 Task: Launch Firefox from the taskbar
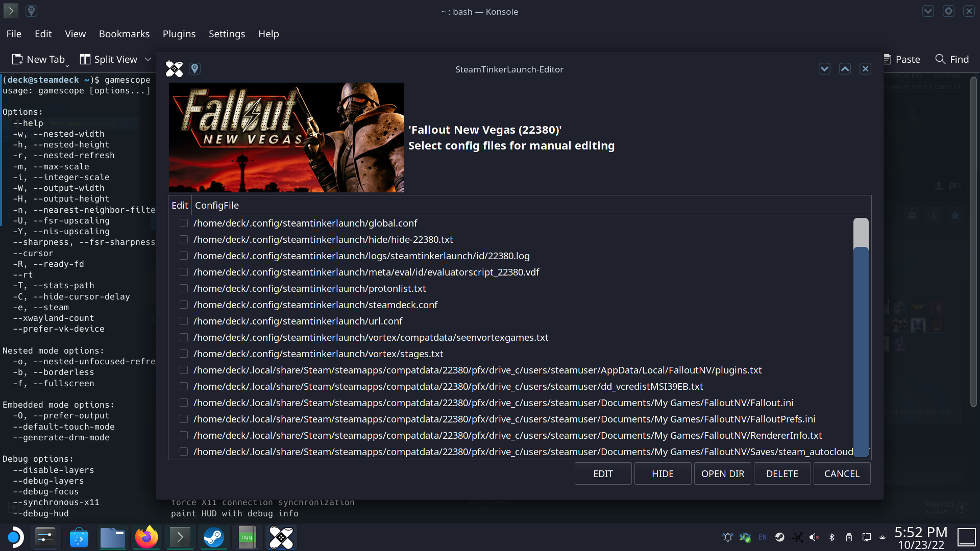click(146, 537)
